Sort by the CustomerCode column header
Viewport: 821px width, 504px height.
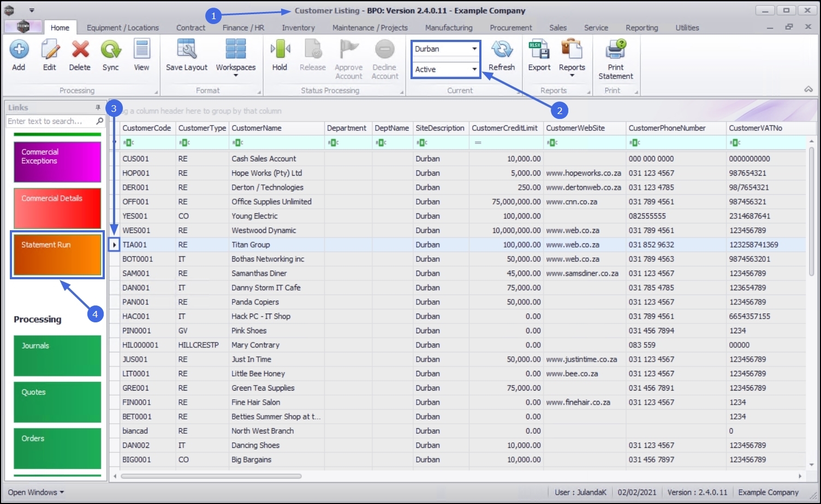tap(147, 128)
